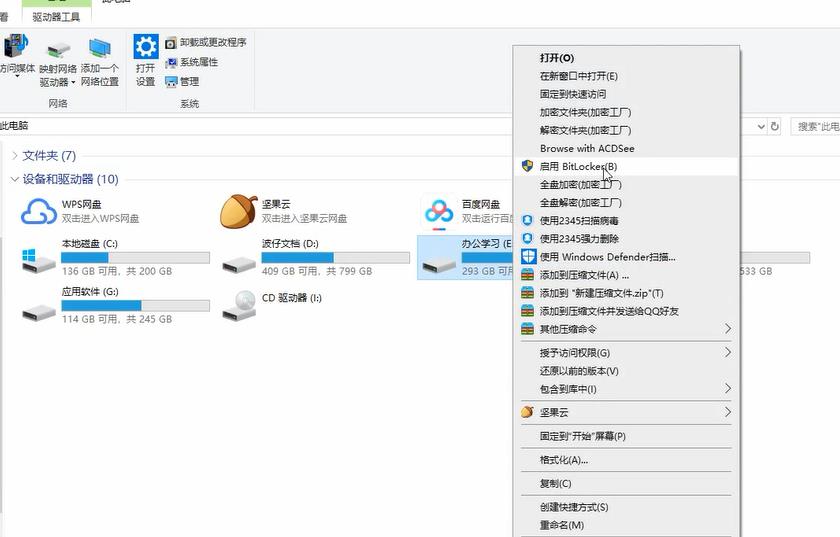Click the Map network drive icon

click(58, 50)
